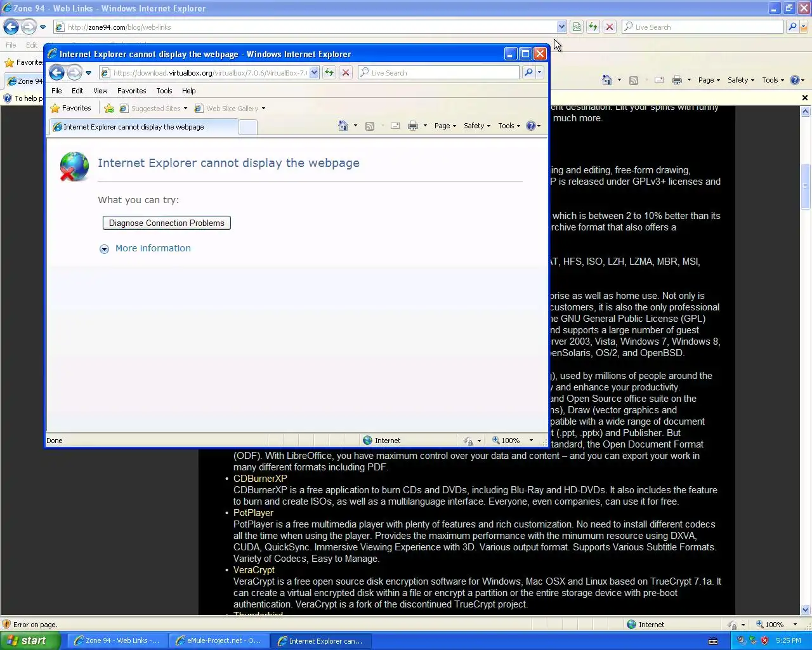Stop loading in Zone 94 window
This screenshot has height=650, width=812.
pos(610,27)
